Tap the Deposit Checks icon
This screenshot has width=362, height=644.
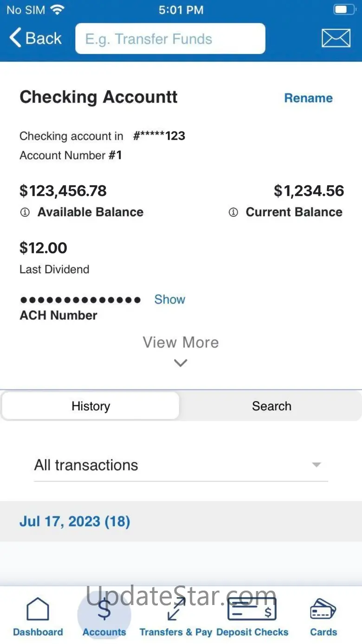coord(252,609)
